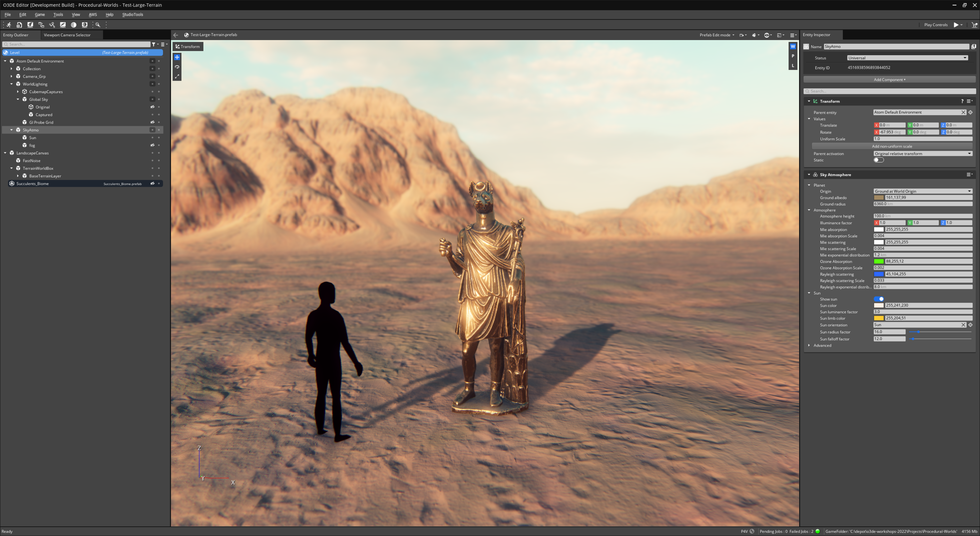Select the scale manipulator tool in viewport
The width and height of the screenshot is (980, 536).
tap(177, 77)
